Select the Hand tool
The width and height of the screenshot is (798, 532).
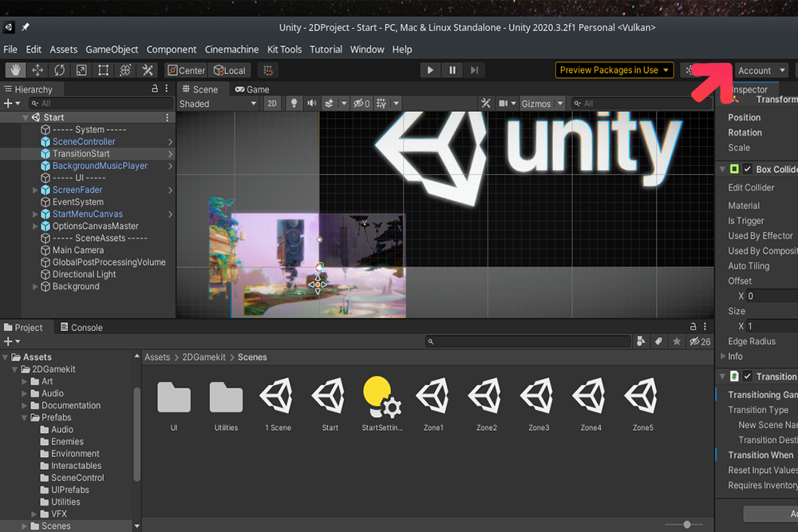click(16, 70)
